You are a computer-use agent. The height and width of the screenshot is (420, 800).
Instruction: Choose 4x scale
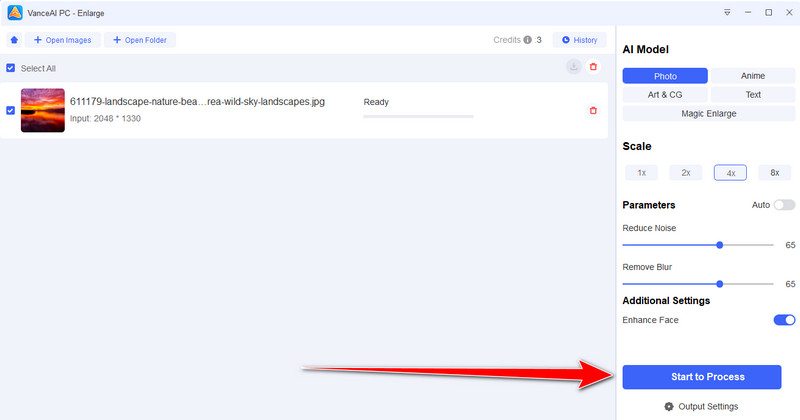pos(730,172)
